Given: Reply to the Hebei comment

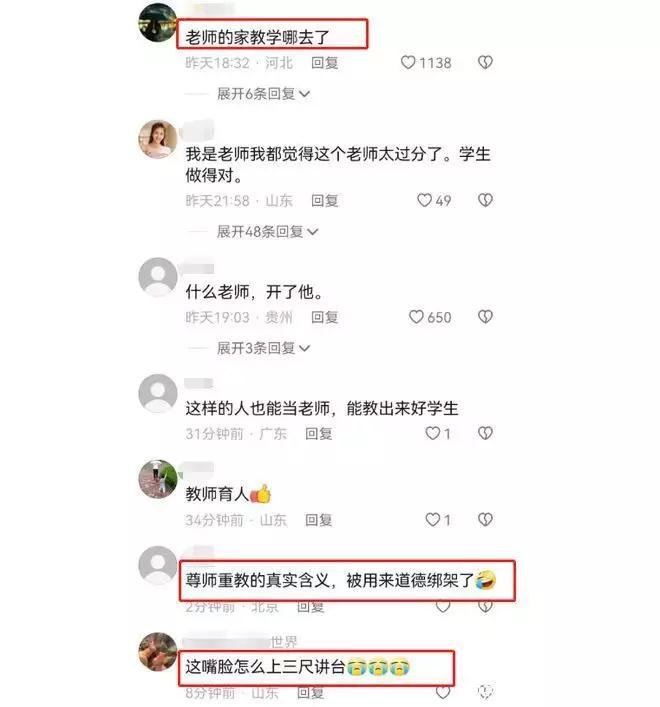Looking at the screenshot, I should coord(325,63).
